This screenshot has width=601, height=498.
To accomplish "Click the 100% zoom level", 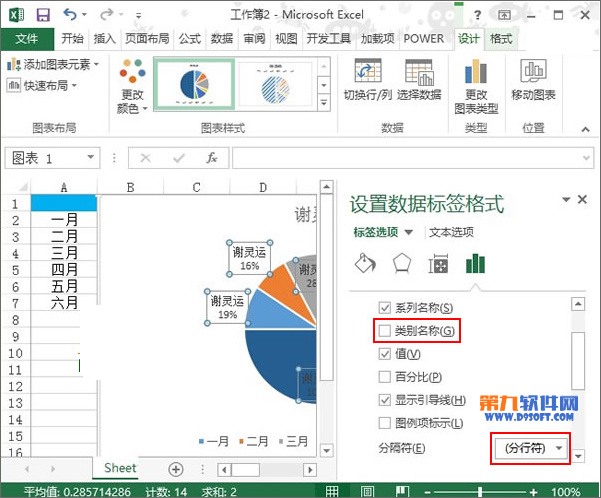I will (x=565, y=491).
